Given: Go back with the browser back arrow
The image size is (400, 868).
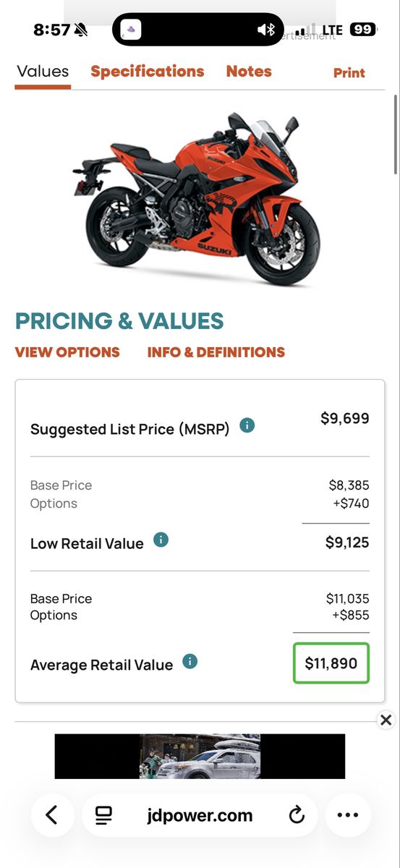Looking at the screenshot, I should [52, 815].
